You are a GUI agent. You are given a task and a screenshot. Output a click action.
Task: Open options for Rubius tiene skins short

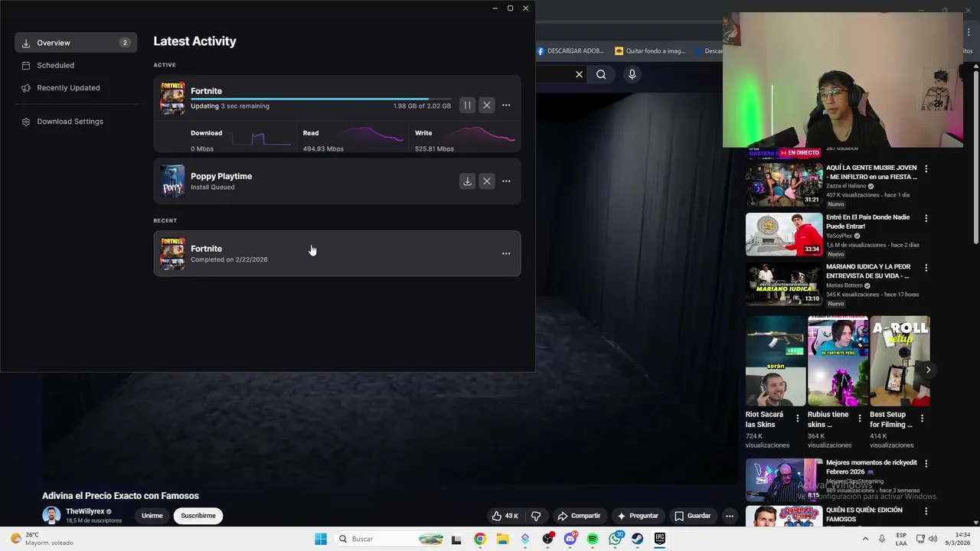(x=859, y=419)
